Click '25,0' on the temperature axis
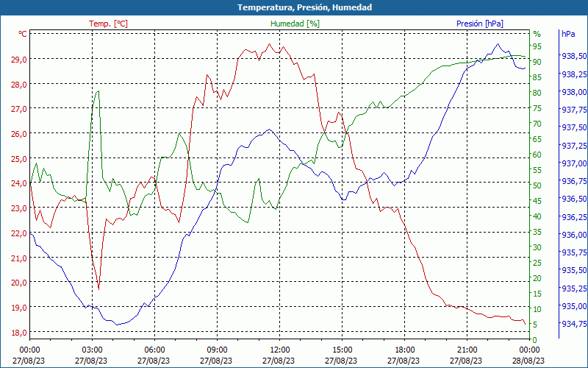The width and height of the screenshot is (588, 368). click(x=19, y=159)
